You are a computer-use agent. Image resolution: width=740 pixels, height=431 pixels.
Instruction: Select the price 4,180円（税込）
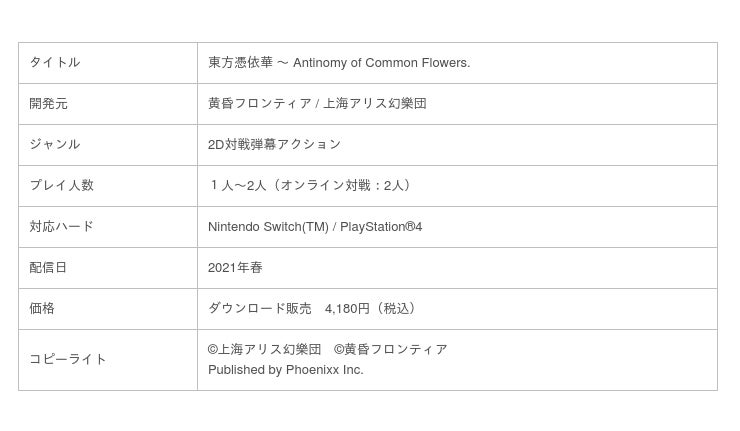coord(372,309)
